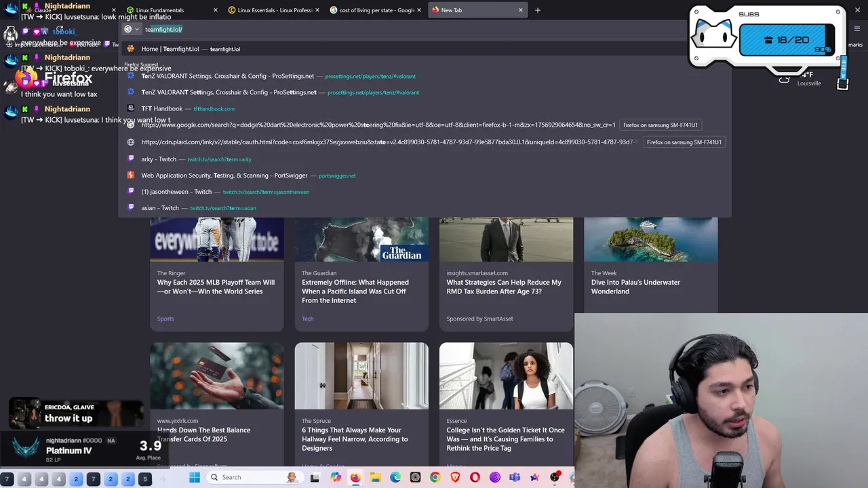The height and width of the screenshot is (488, 868).
Task: Switch to Linux Essentials tab
Action: point(274,10)
